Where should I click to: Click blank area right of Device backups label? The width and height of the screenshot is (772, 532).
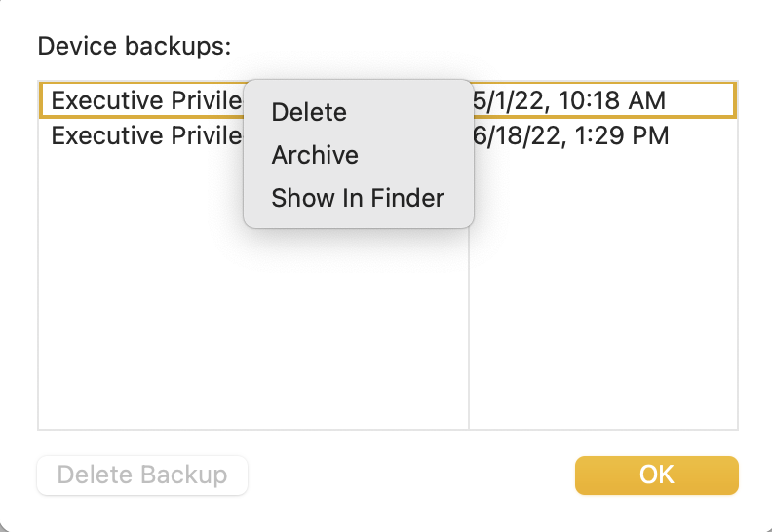(487, 46)
